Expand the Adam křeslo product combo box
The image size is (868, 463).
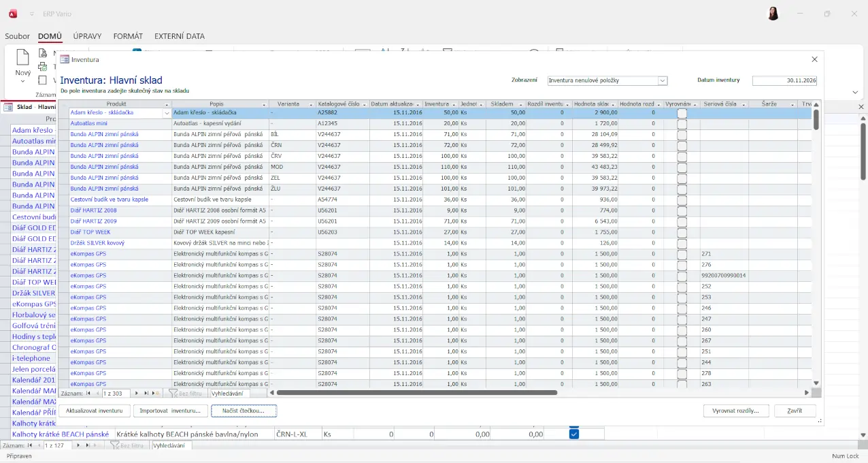coord(167,113)
